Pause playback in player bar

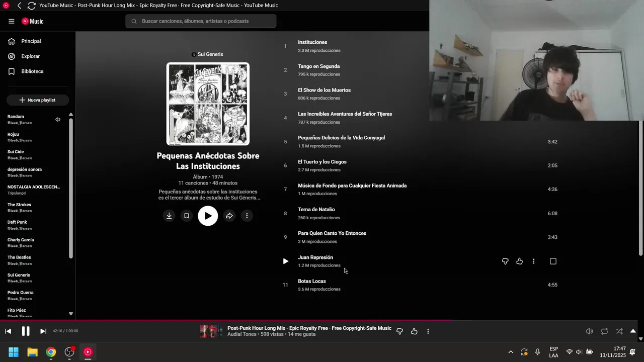tap(26, 331)
